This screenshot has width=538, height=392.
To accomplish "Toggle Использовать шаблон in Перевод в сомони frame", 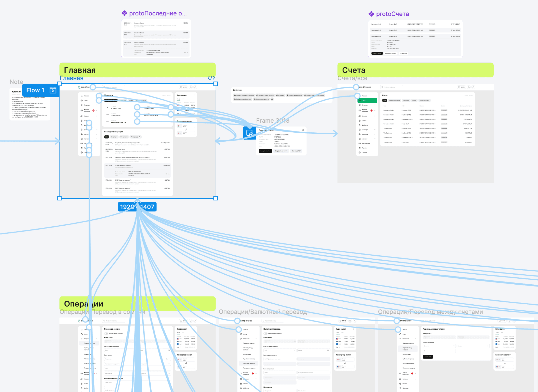I will pos(106,334).
